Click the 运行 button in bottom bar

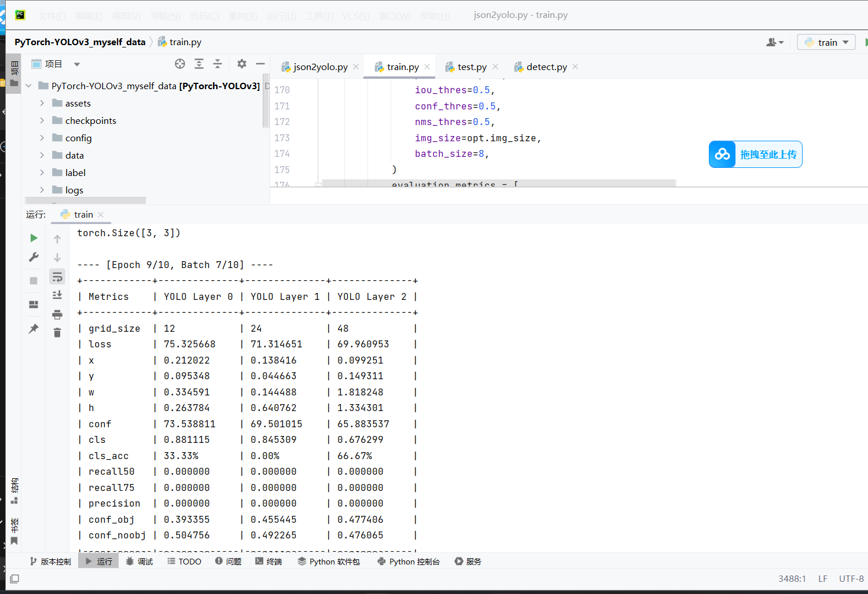pos(99,561)
